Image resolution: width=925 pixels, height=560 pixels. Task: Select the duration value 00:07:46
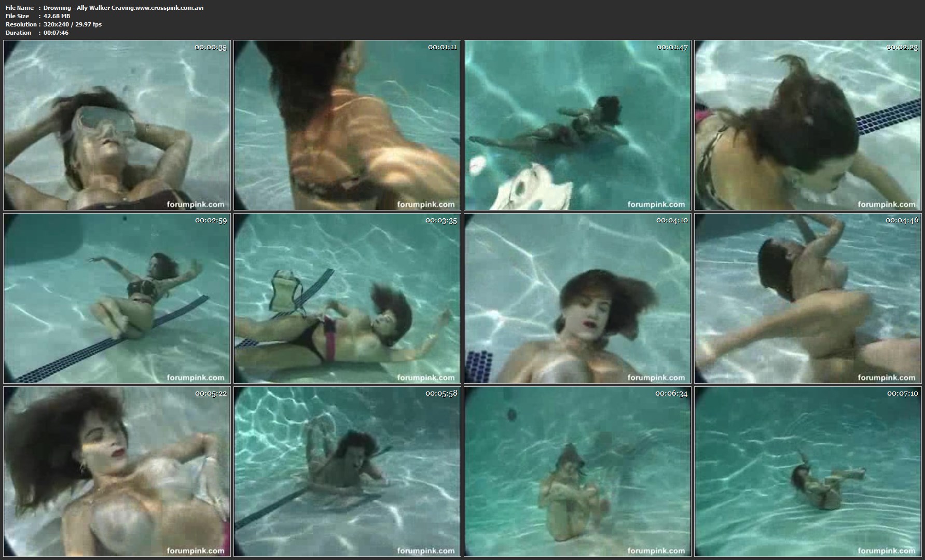56,33
